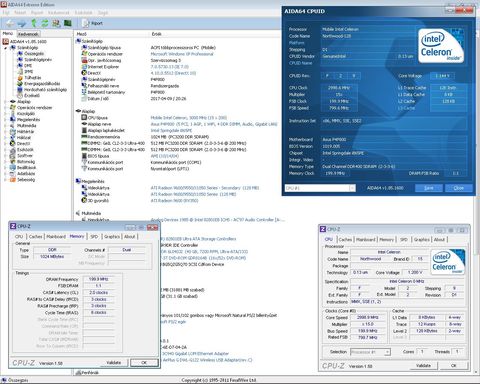Select the Sebesség benchmark tree node
480x384 pixels.
pyautogui.click(x=26, y=179)
